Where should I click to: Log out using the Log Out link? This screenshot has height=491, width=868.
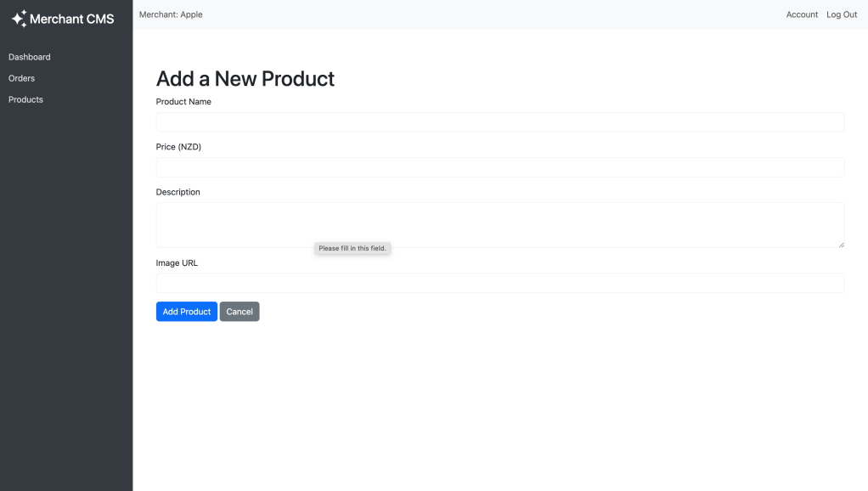(x=842, y=14)
